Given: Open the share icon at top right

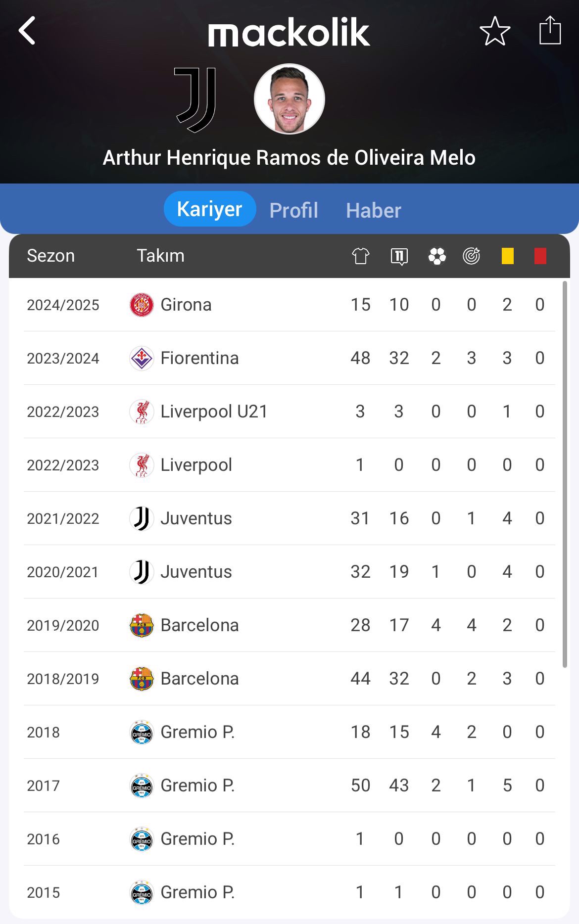Looking at the screenshot, I should point(550,30).
